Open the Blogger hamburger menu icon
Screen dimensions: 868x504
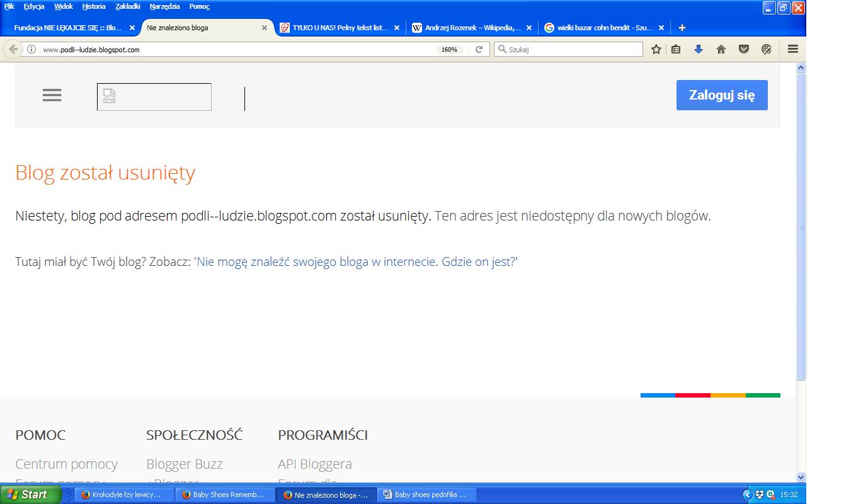tap(52, 95)
